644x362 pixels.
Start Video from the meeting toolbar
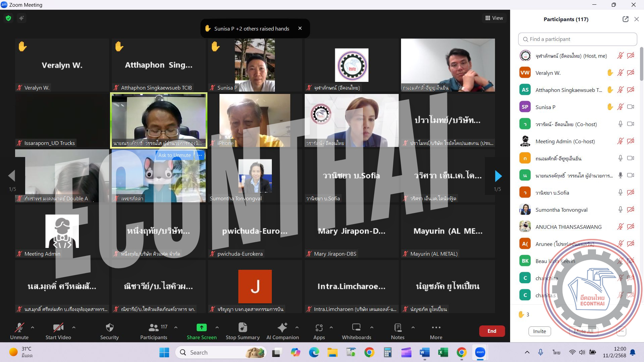58,328
